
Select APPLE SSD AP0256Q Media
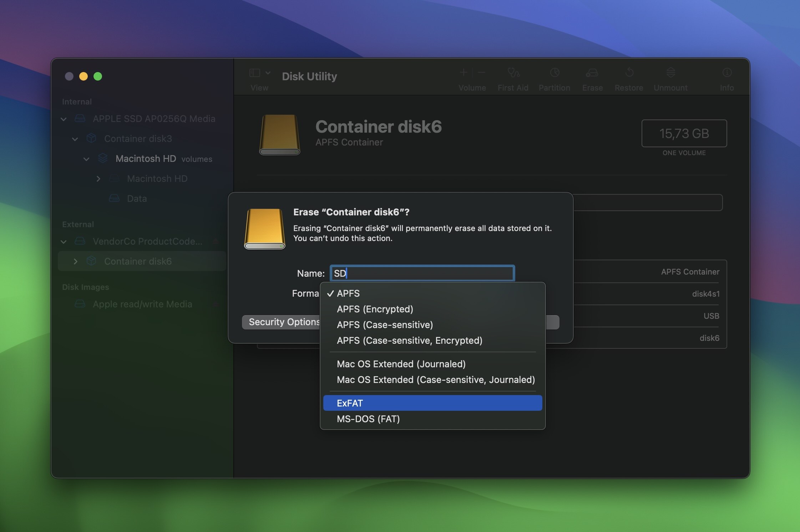coord(154,119)
